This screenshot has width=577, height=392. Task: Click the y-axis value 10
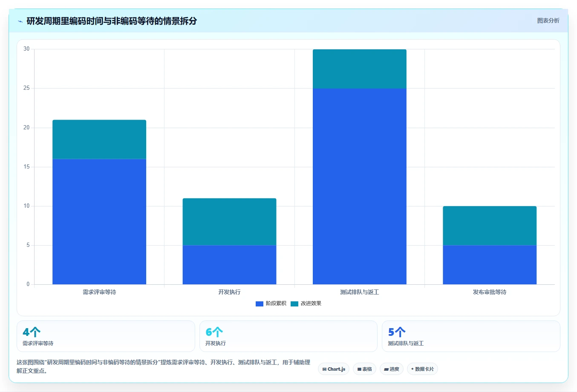pos(27,206)
